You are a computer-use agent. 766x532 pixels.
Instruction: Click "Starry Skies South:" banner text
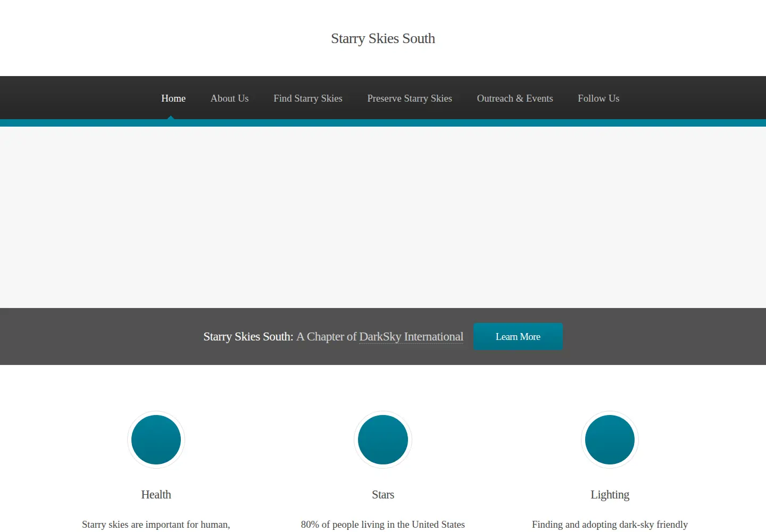(x=248, y=337)
